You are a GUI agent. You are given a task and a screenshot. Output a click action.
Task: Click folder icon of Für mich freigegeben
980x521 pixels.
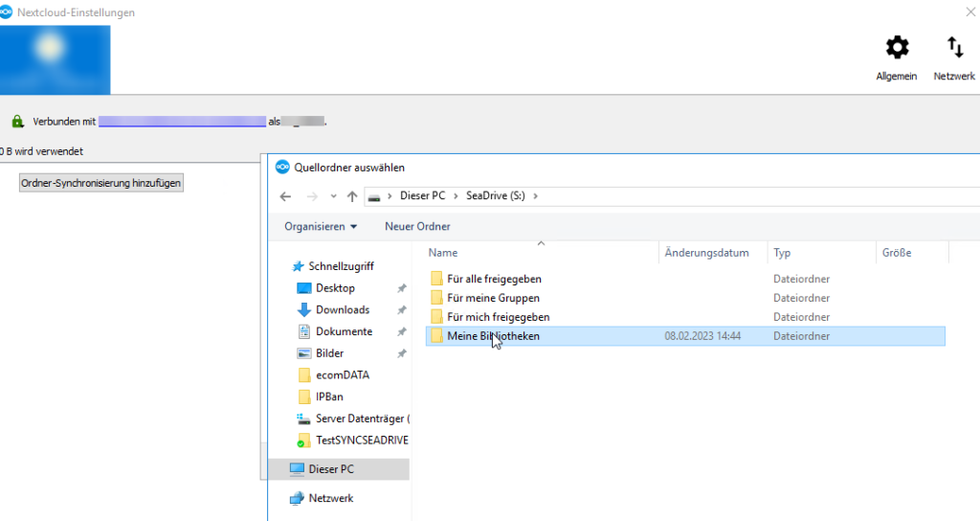[436, 317]
